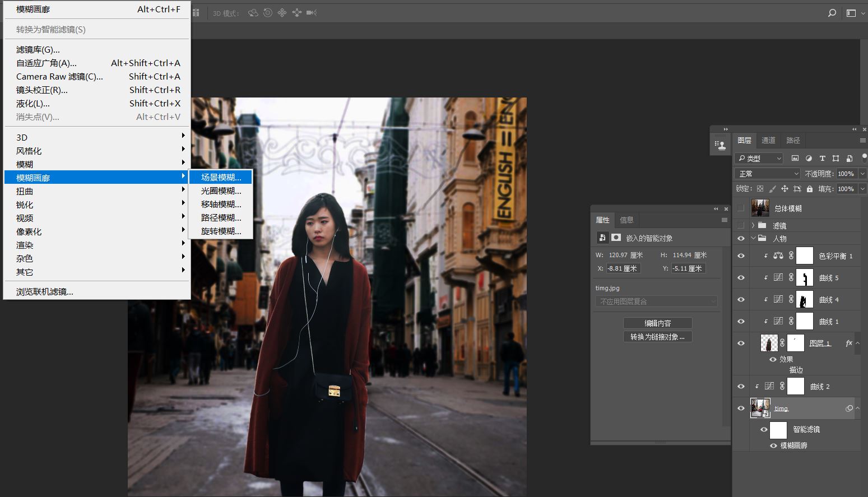Show the 总体模糊 layer

pyautogui.click(x=741, y=208)
